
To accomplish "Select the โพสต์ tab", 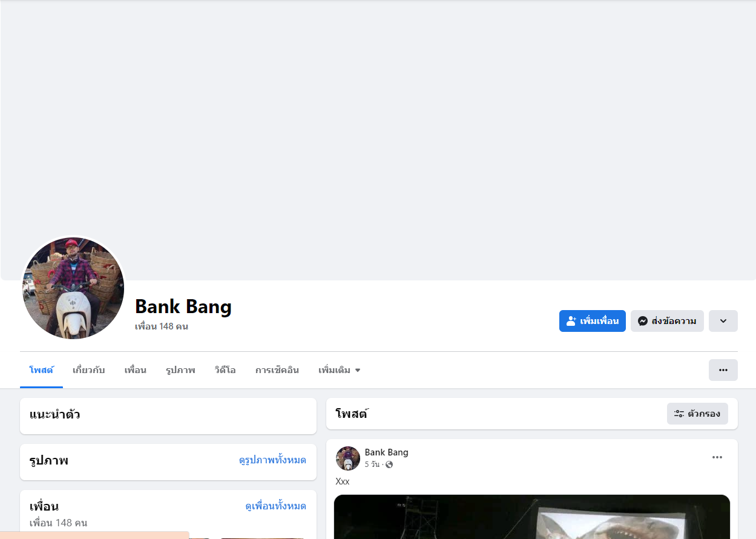I will [x=41, y=370].
